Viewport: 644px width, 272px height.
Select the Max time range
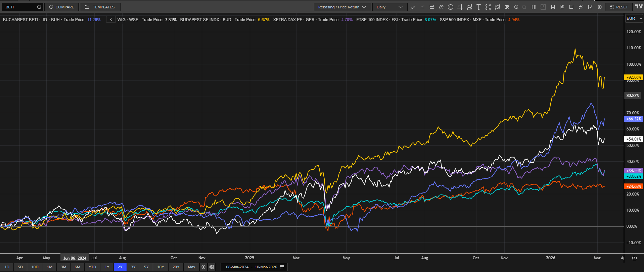pos(191,267)
